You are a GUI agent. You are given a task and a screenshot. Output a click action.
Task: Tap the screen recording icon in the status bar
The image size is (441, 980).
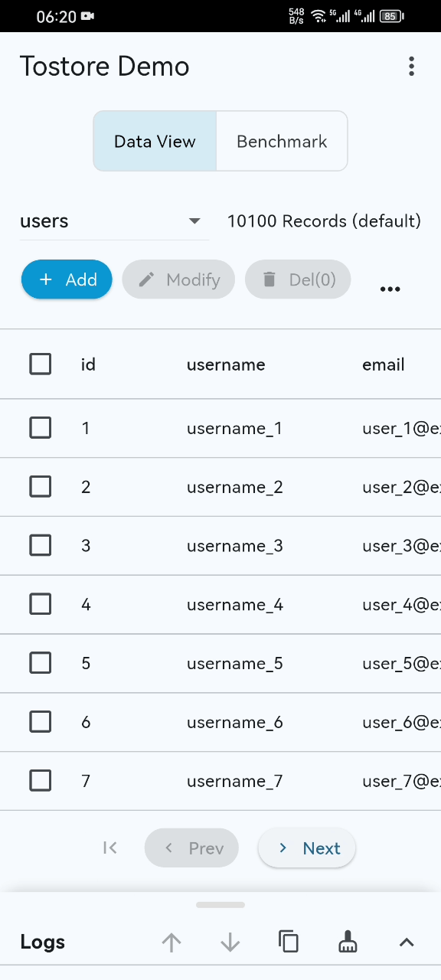[x=87, y=15]
